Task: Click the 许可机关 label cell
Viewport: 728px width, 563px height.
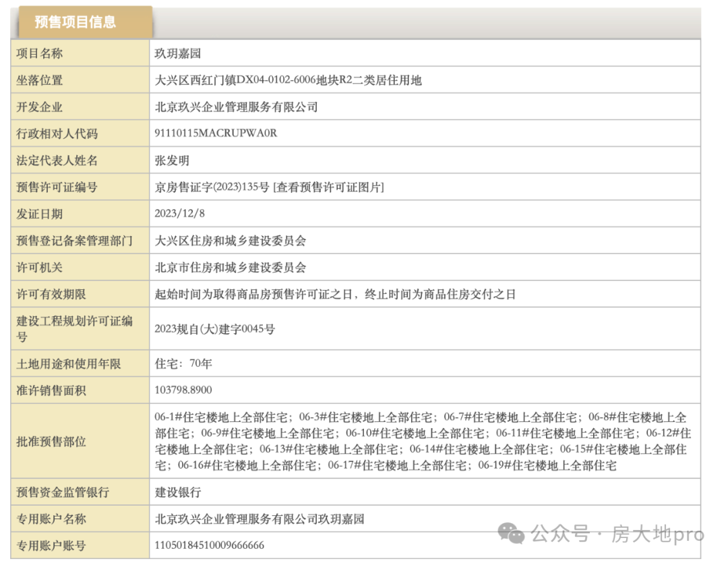Action: point(80,267)
